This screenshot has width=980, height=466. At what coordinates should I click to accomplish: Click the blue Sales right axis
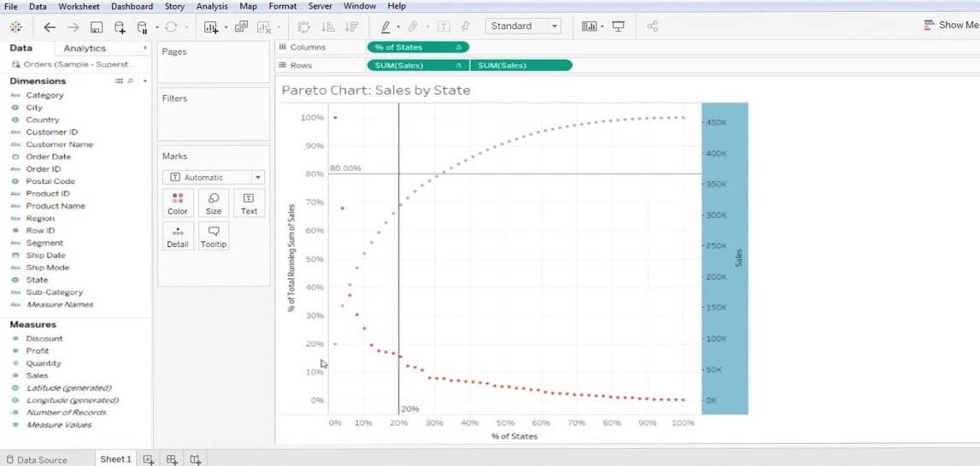(x=725, y=257)
